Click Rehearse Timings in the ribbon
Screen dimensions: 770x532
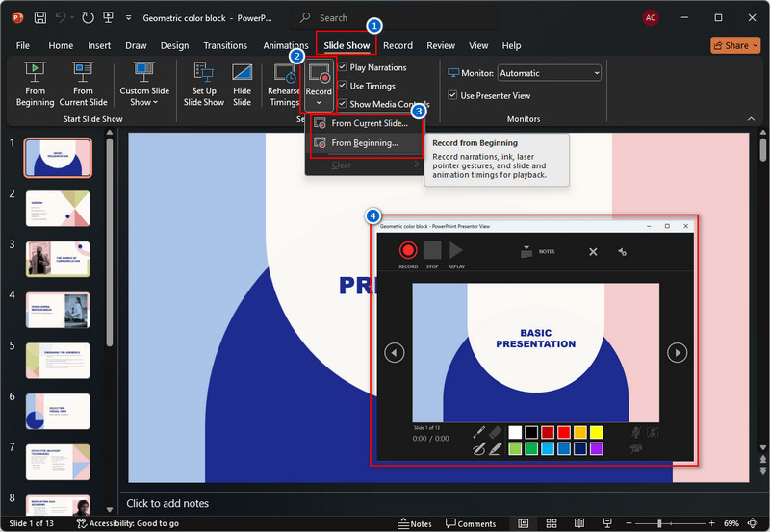pyautogui.click(x=283, y=84)
